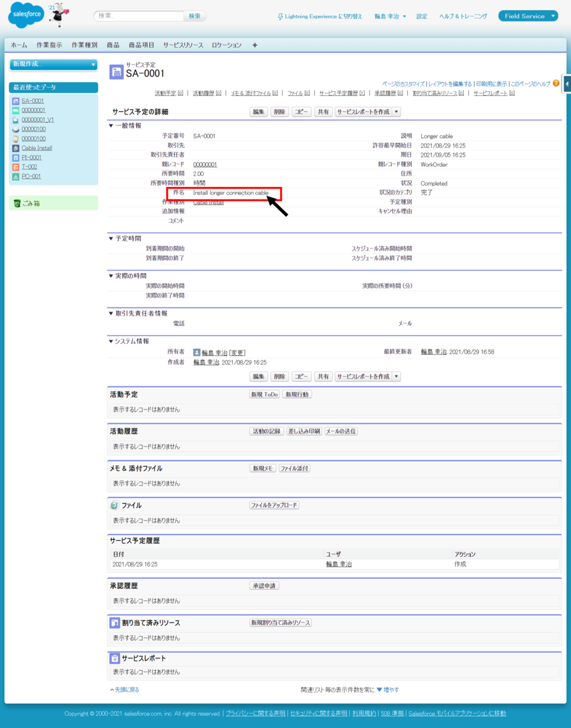Click the Salesforce cloud logo

pos(25,16)
